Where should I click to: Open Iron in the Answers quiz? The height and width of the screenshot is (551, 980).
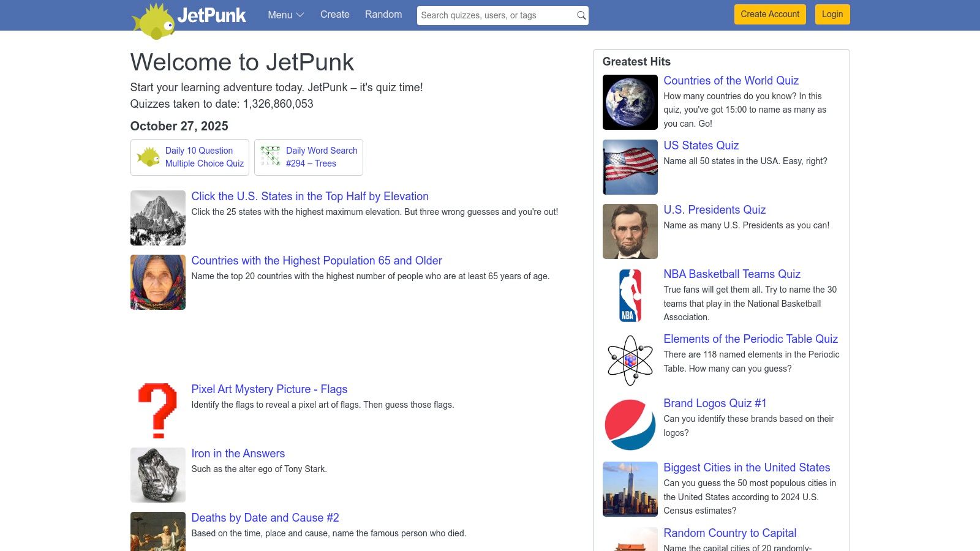tap(238, 453)
